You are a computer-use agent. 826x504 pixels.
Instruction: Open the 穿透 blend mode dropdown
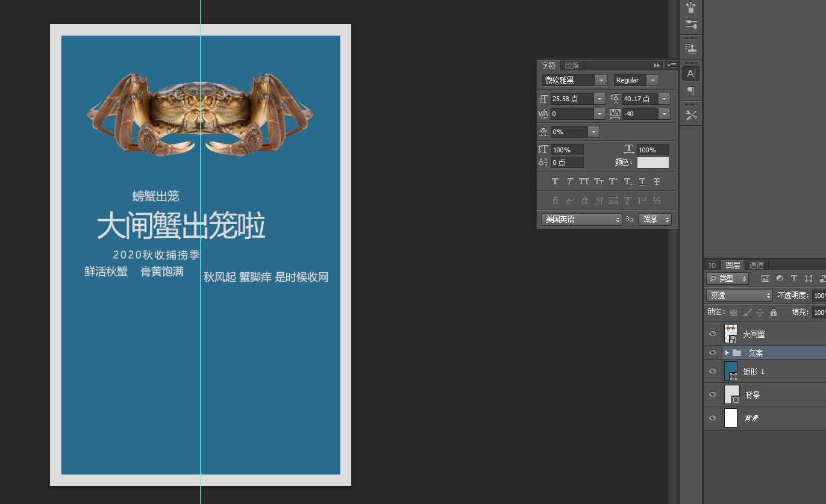739,296
